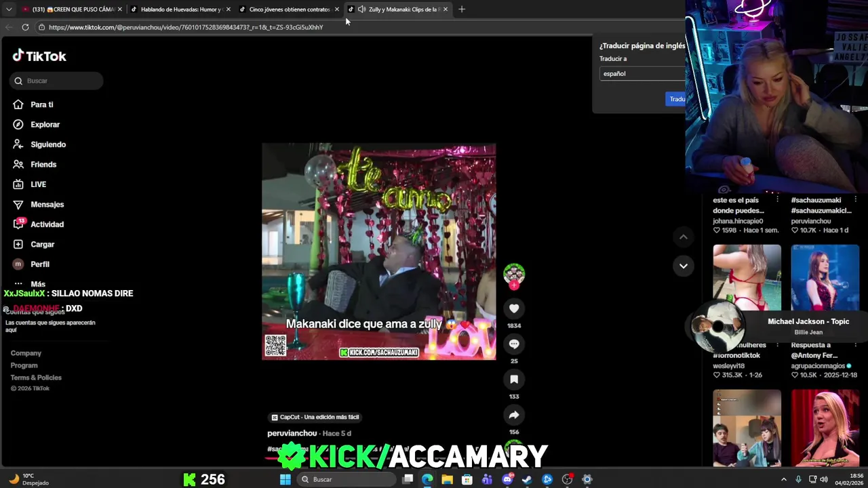The image size is (868, 488).
Task: Open the thumbnail of two people talking
Action: [x=747, y=428]
